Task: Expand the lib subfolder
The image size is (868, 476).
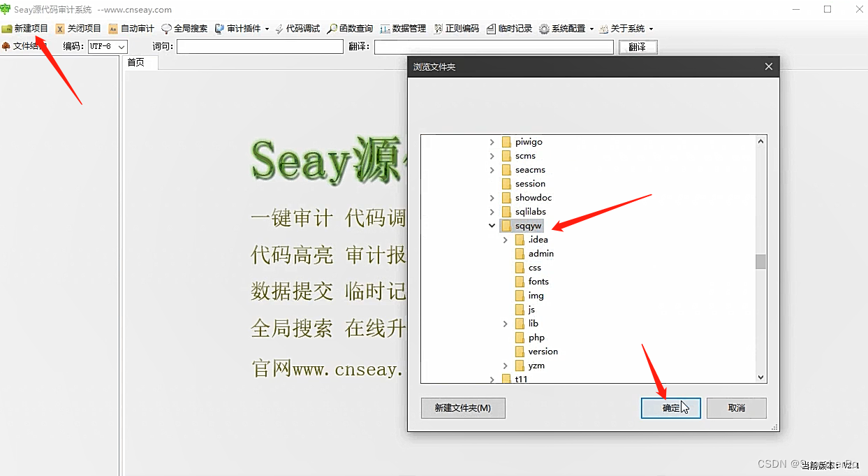Action: (506, 324)
